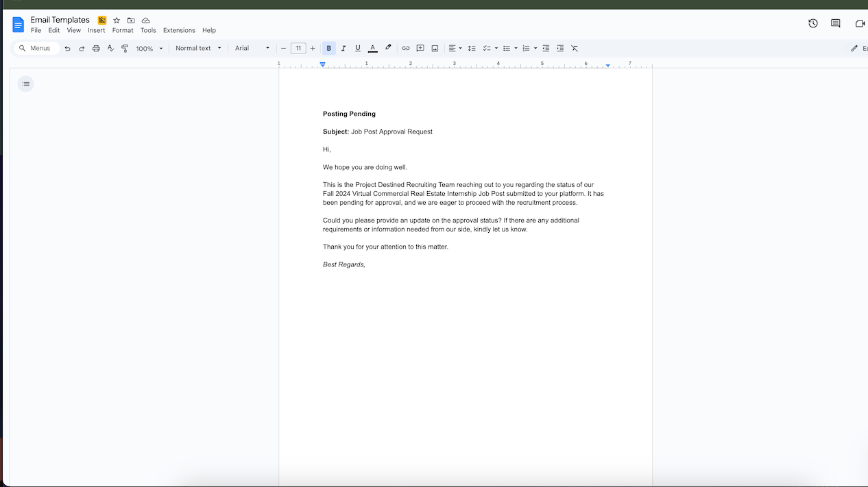Open the Normal text style dropdown
Viewport: 868px width, 487px height.
coord(199,49)
